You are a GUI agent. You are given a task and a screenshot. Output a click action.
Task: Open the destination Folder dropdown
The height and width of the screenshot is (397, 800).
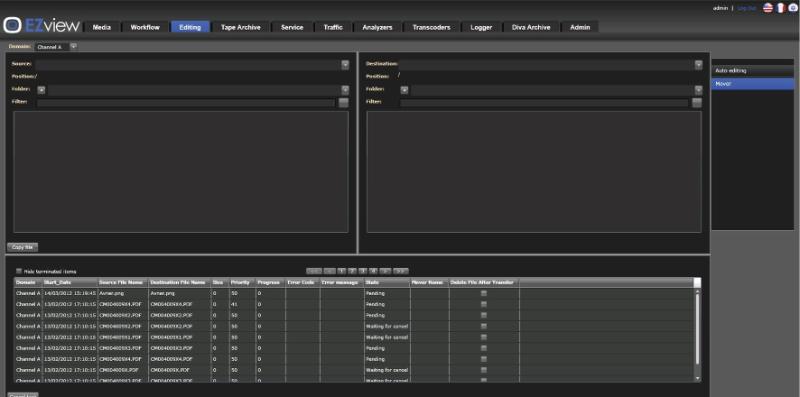click(x=698, y=90)
